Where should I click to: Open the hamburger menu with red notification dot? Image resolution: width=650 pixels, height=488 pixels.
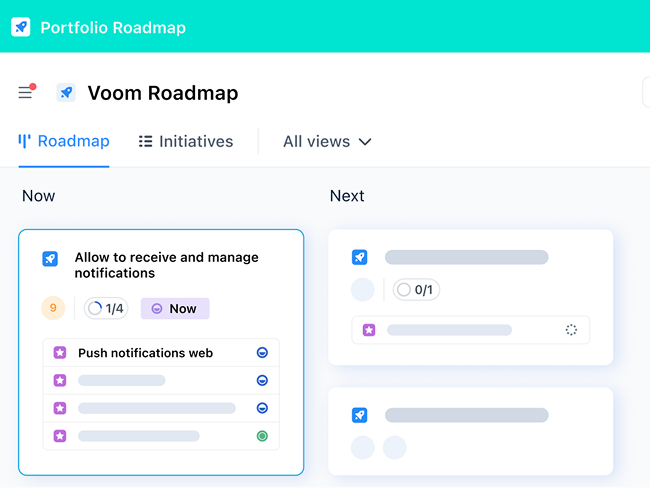tap(27, 91)
